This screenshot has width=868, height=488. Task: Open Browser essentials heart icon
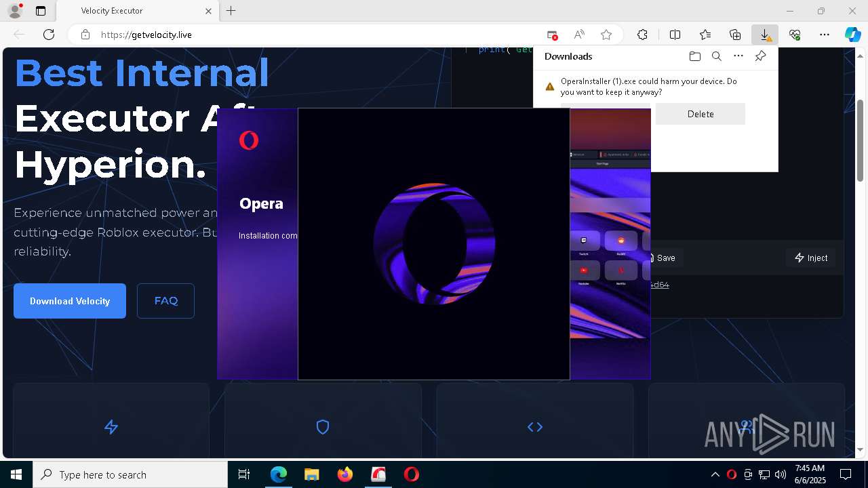pos(795,35)
